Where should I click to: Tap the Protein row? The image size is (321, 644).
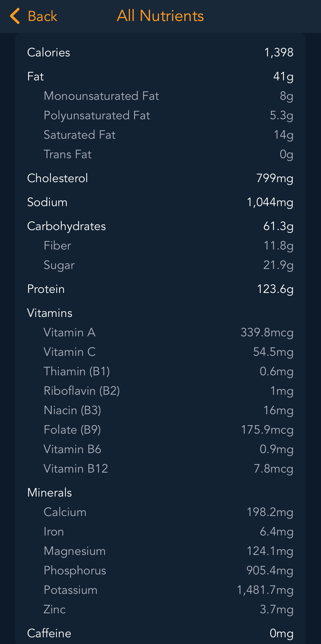pyautogui.click(x=160, y=289)
